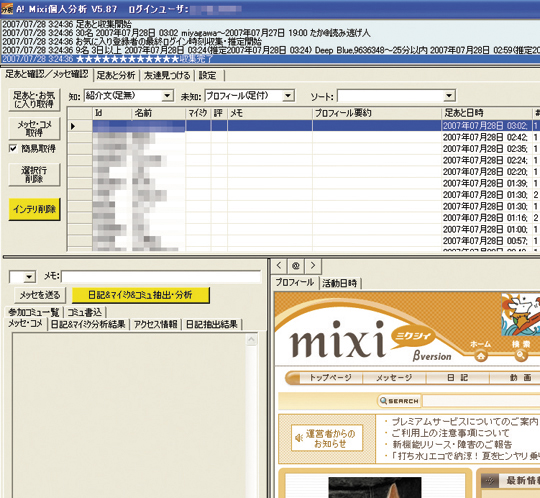Click トップページ in mixi navigation

[330, 378]
